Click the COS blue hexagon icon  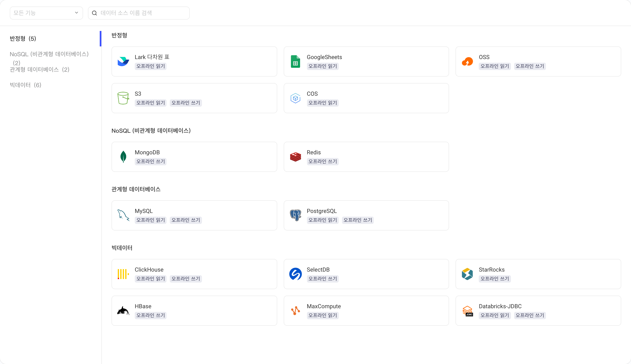click(295, 98)
